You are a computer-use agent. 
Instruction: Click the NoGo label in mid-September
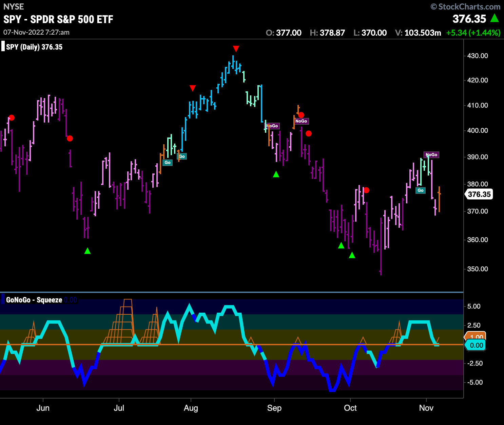(x=301, y=121)
